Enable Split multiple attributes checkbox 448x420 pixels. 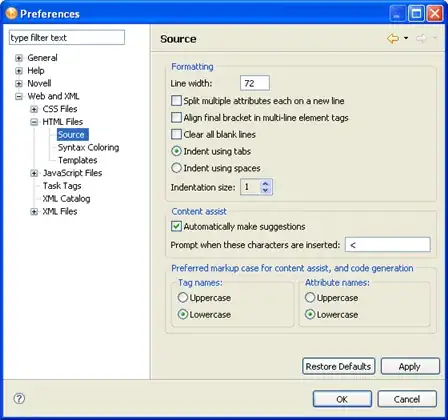click(x=176, y=101)
